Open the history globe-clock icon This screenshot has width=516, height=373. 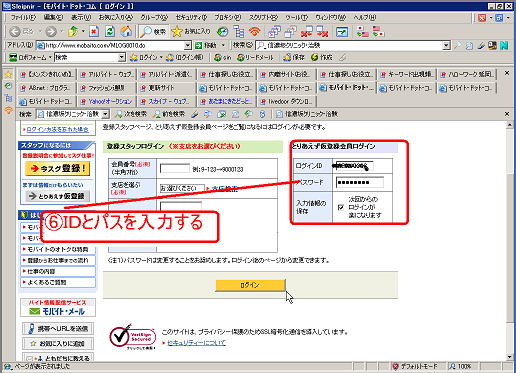pyautogui.click(x=223, y=32)
